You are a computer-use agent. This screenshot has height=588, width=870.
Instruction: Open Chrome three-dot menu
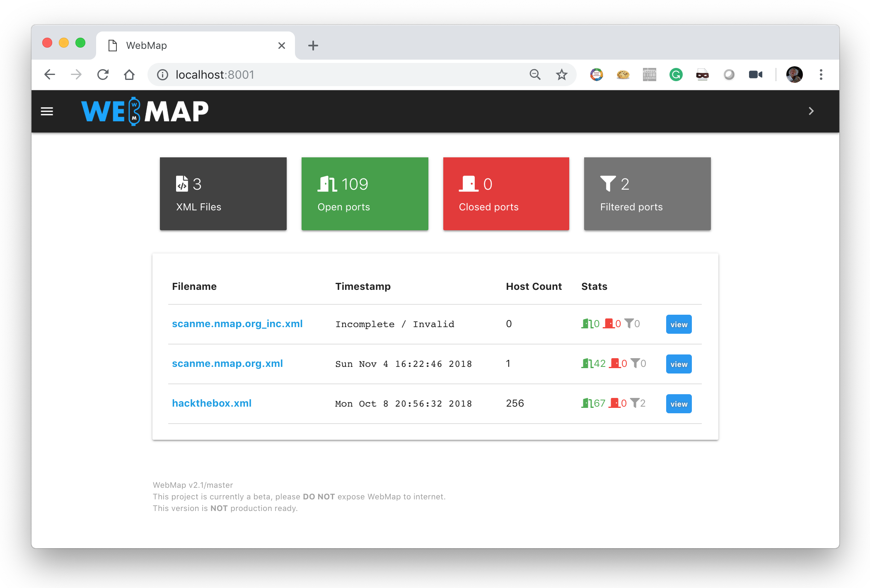821,75
